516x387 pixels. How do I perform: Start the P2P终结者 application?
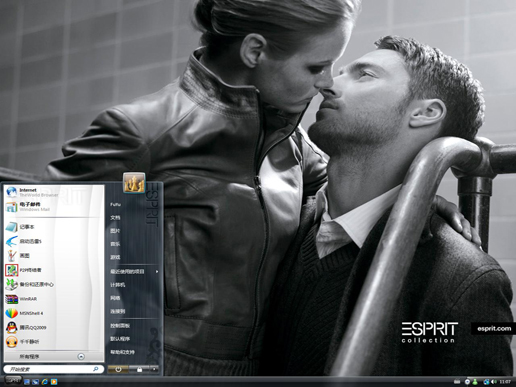pos(53,270)
